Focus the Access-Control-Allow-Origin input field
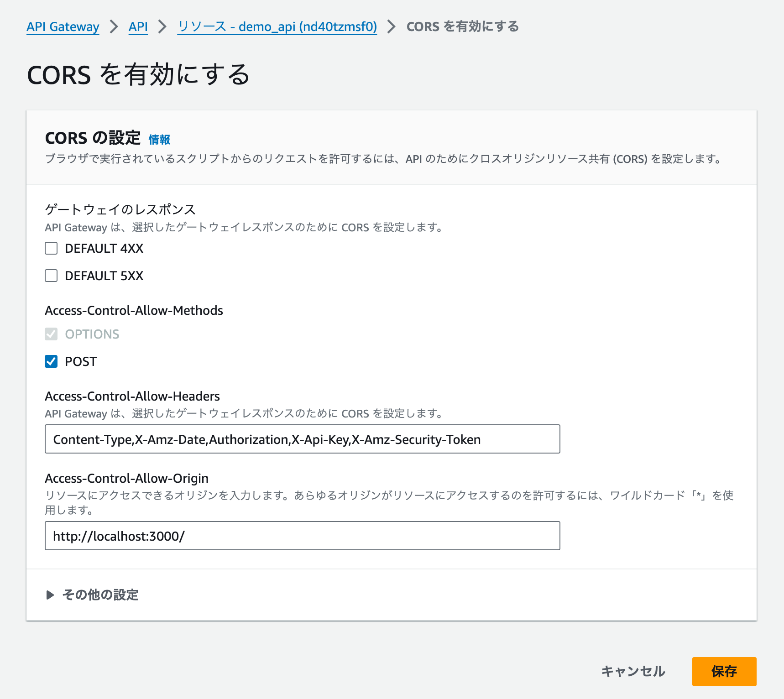The width and height of the screenshot is (784, 699). pyautogui.click(x=302, y=536)
